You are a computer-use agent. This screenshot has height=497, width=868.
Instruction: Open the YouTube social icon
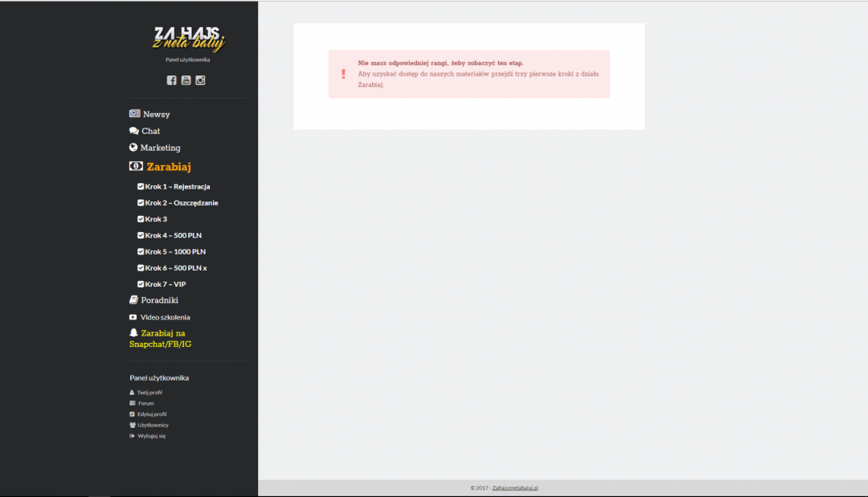pos(186,80)
